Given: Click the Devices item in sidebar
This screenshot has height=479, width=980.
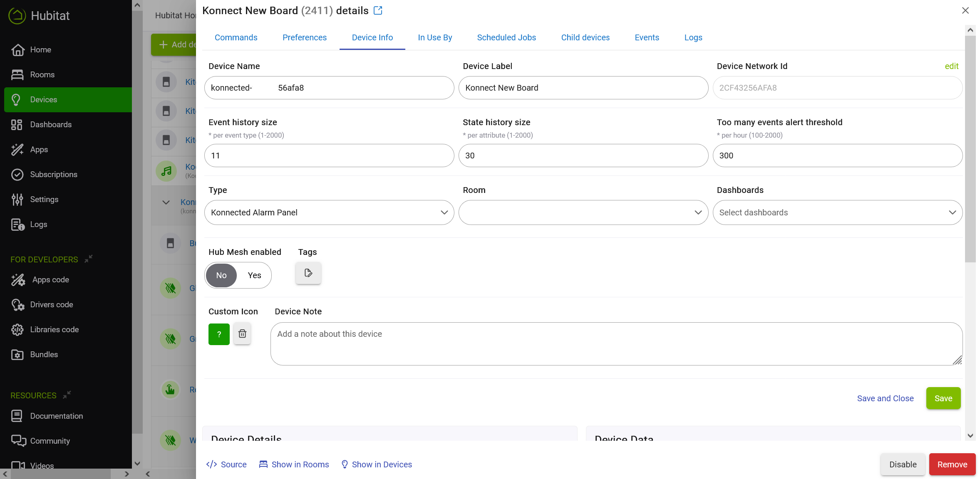Looking at the screenshot, I should [68, 100].
